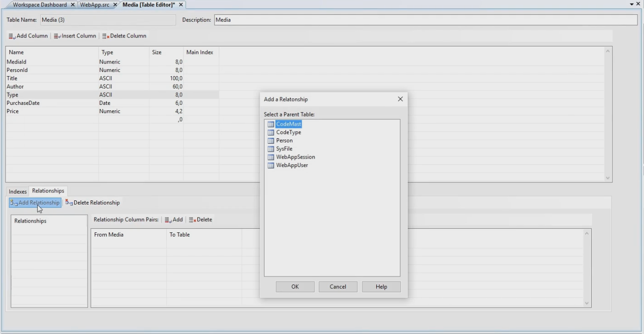The width and height of the screenshot is (644, 334).
Task: Click the Insert Column icon
Action: (57, 36)
